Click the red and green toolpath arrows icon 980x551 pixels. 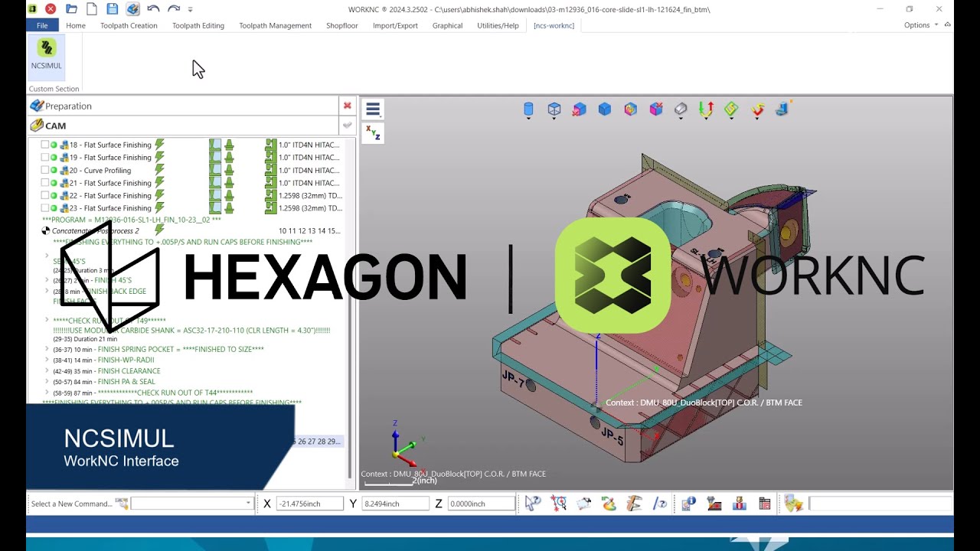click(706, 110)
